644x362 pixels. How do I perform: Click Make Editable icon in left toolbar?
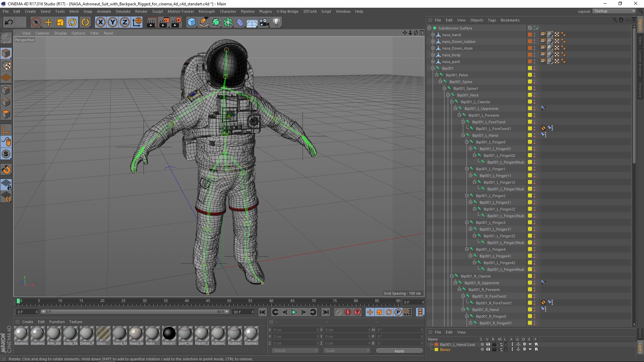coord(6,38)
